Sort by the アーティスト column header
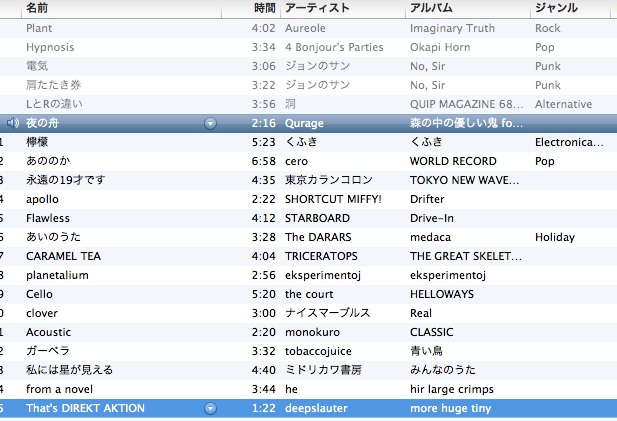The image size is (617, 421). tap(316, 8)
